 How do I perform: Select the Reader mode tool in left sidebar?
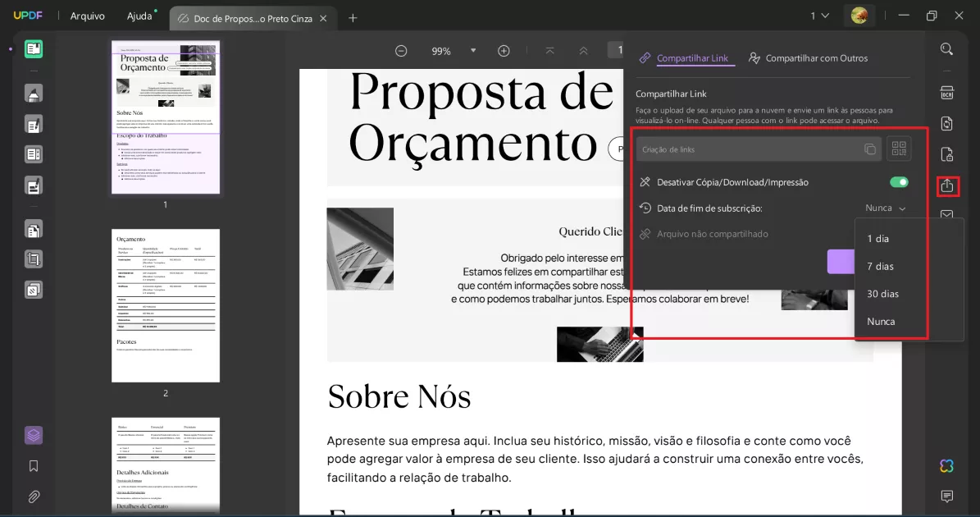(x=33, y=48)
